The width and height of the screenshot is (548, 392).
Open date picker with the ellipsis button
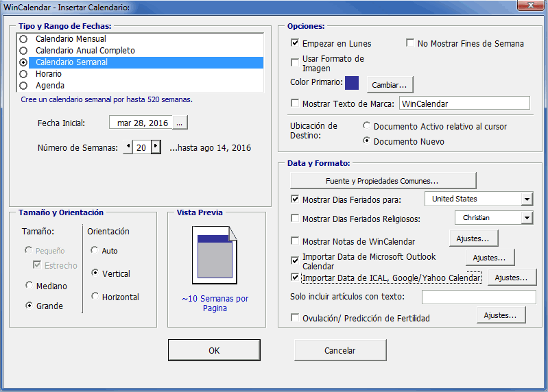point(180,123)
